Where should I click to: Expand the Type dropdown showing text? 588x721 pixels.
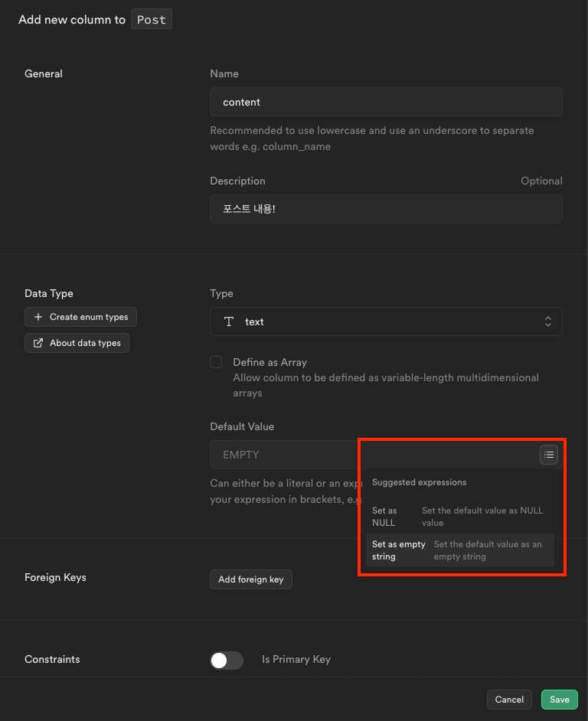coord(386,322)
